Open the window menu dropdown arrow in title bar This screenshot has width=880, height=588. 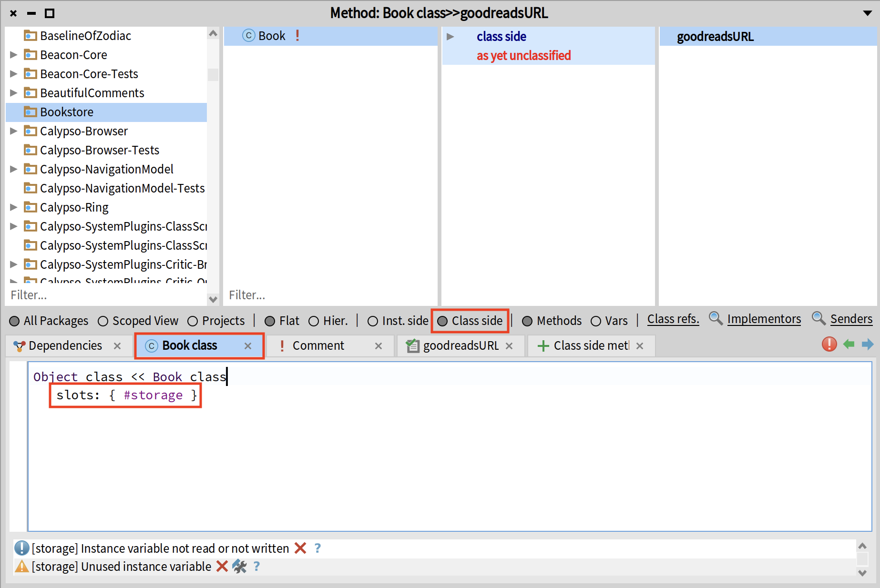(868, 13)
